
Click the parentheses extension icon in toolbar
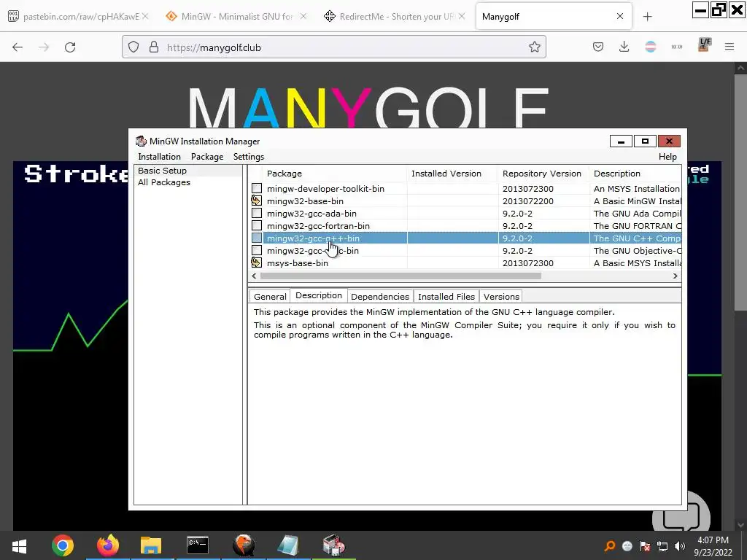(676, 47)
